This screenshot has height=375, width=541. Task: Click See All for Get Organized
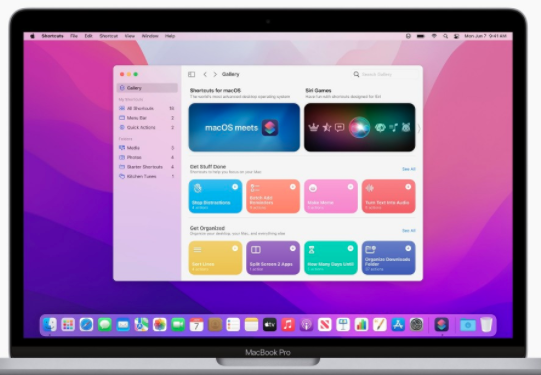(409, 230)
